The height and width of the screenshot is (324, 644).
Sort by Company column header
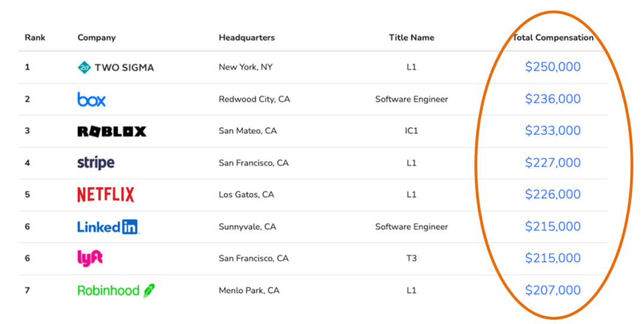point(97,38)
